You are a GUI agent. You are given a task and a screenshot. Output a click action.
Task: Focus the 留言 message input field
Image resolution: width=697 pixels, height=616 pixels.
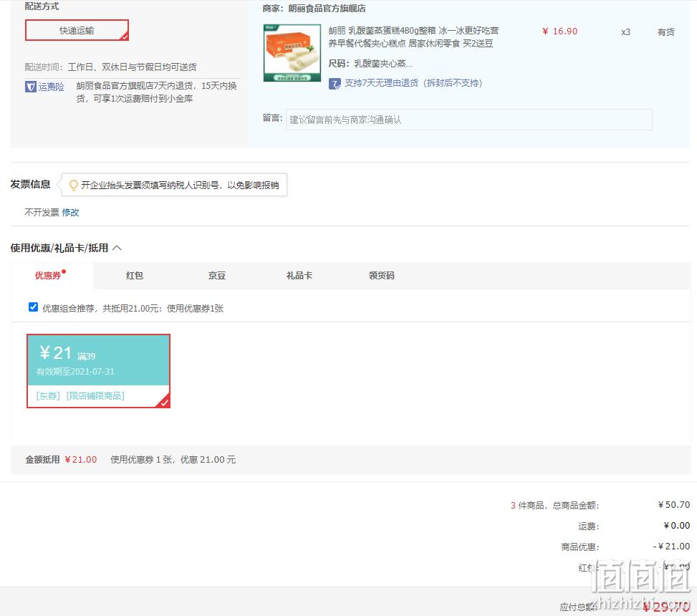(x=469, y=120)
